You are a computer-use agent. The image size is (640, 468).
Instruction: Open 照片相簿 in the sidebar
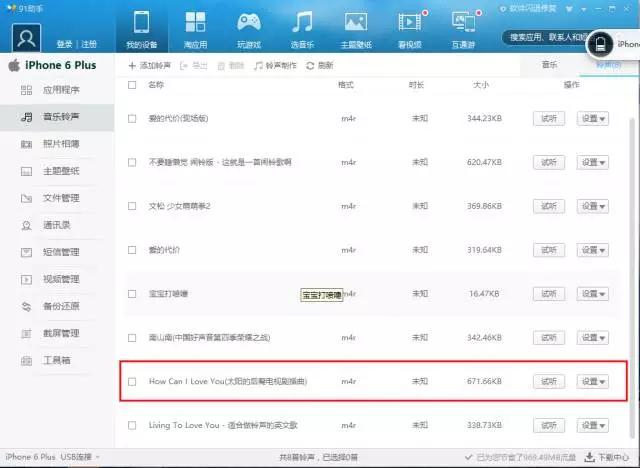coord(57,144)
